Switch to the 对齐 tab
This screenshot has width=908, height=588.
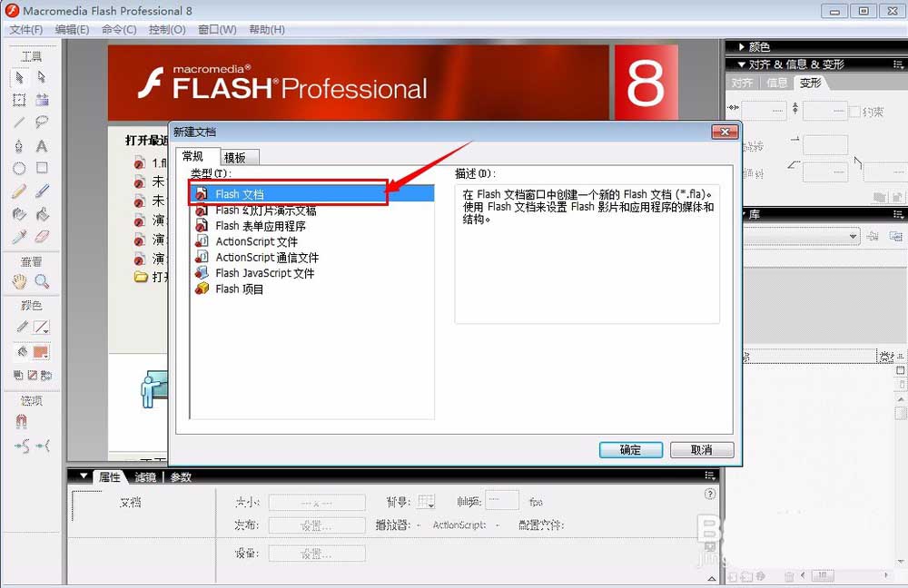coord(742,83)
